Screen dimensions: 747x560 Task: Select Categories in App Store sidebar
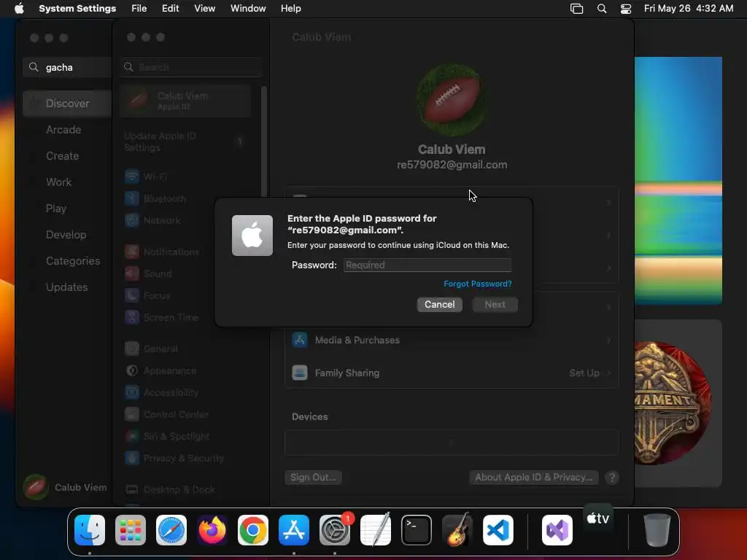point(73,260)
